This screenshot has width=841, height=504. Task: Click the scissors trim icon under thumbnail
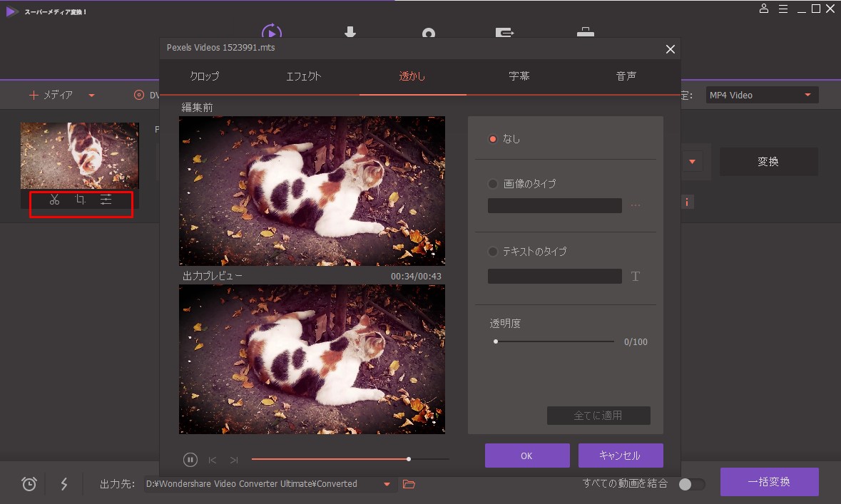click(54, 200)
